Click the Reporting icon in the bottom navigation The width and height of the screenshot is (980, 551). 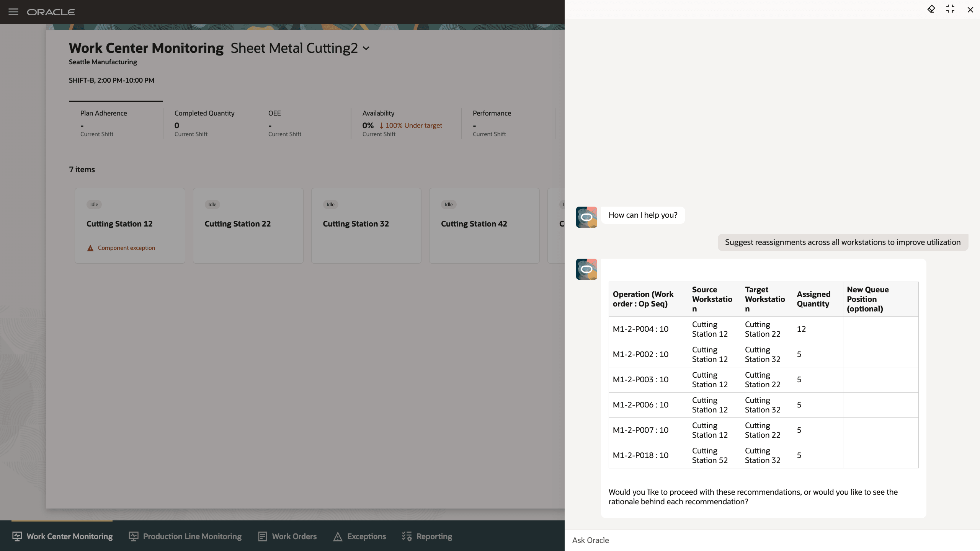tap(407, 536)
